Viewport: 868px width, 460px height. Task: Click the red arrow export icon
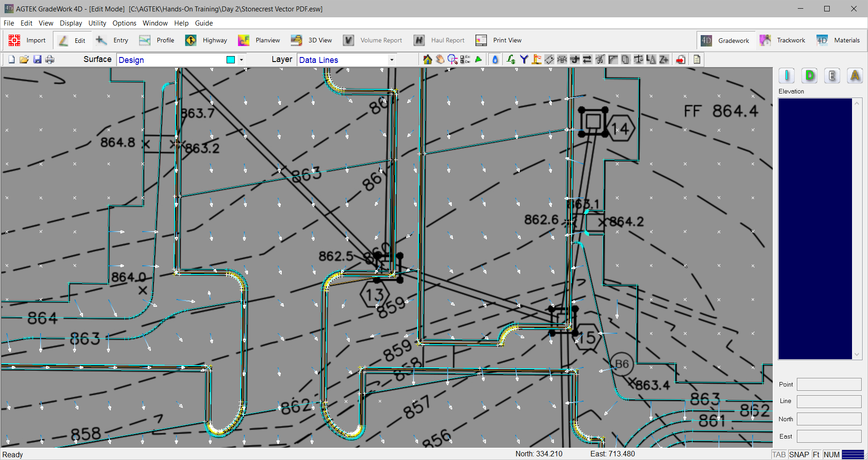[681, 60]
